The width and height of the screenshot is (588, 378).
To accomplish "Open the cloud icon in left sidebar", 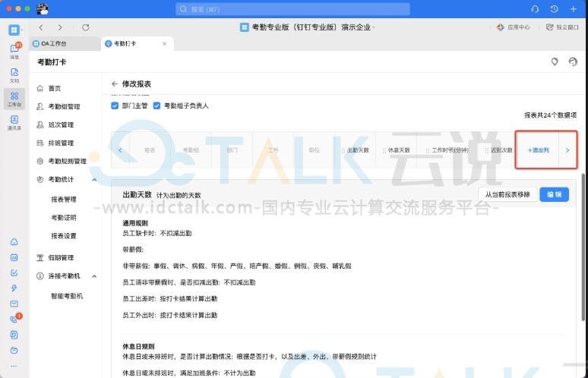I will point(14,242).
